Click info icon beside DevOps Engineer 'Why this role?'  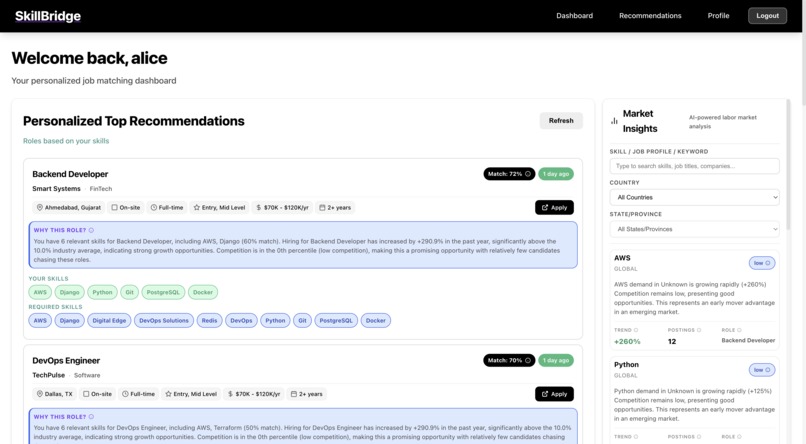(91, 417)
